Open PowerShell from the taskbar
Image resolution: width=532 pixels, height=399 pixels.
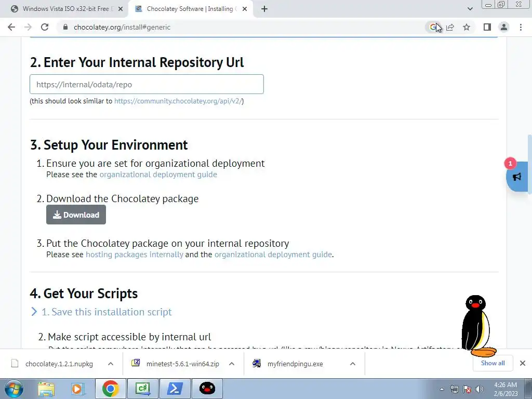[x=175, y=389]
